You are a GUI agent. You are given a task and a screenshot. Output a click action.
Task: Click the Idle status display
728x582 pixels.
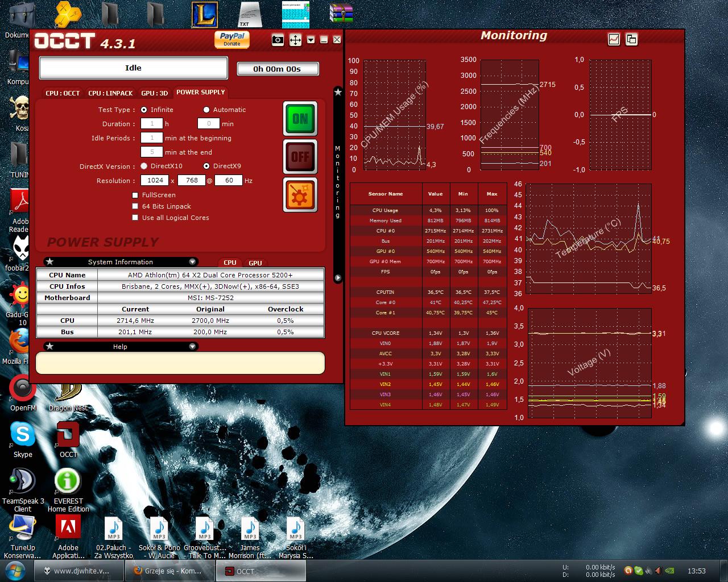point(133,68)
